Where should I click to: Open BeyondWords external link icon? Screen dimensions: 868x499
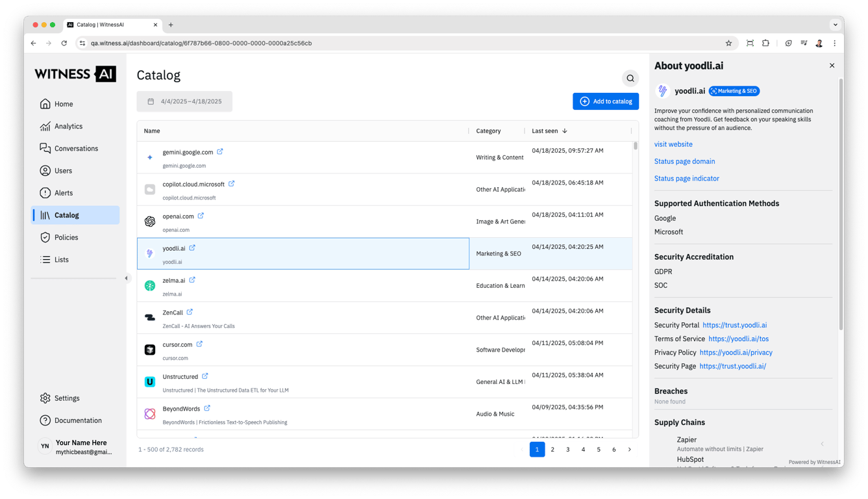tap(207, 408)
